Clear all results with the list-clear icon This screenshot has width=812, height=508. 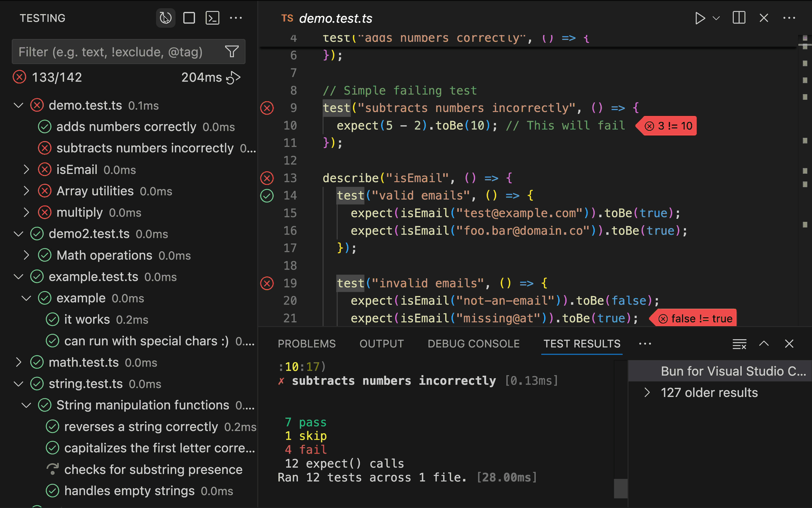click(739, 344)
